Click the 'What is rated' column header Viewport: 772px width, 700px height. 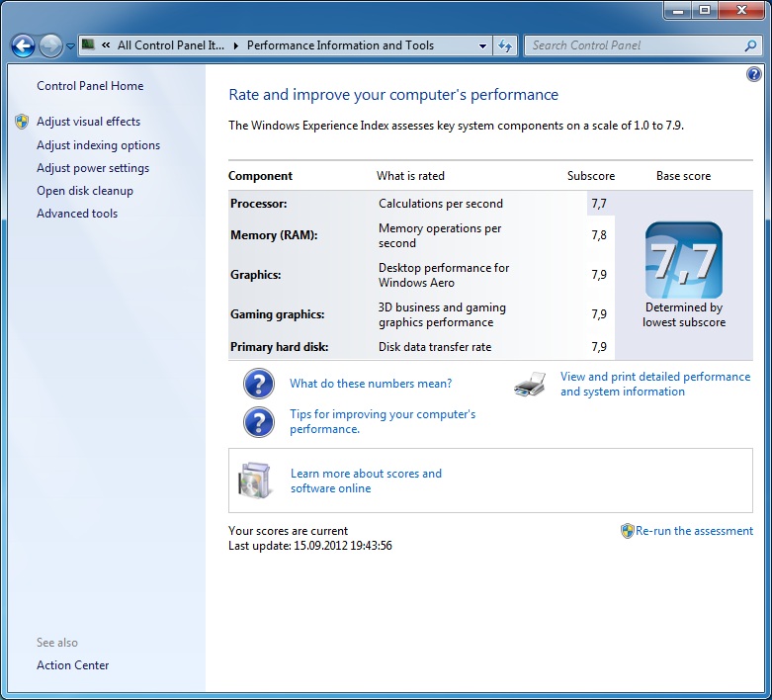pos(410,176)
